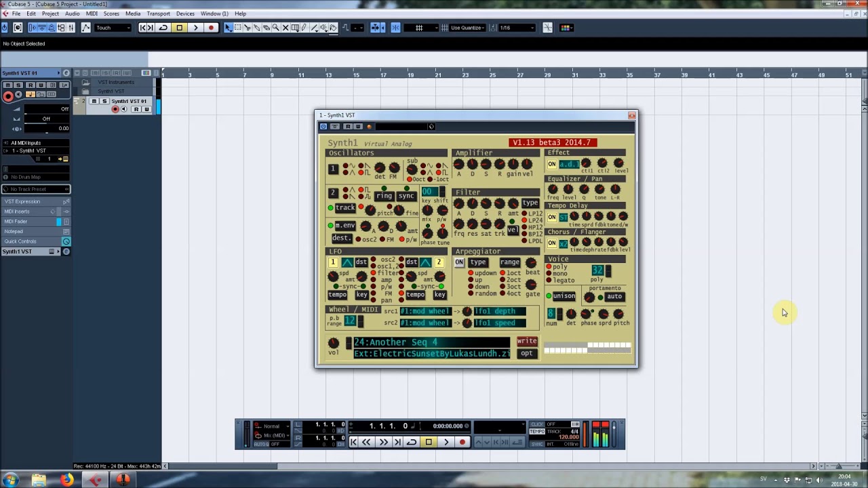Toggle the metronome CLICK button

[x=537, y=424]
